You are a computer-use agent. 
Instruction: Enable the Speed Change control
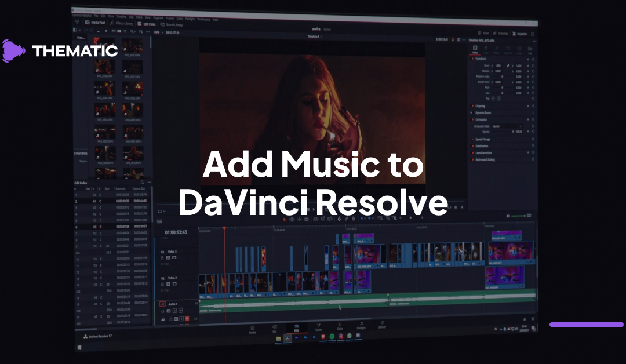(x=474, y=139)
